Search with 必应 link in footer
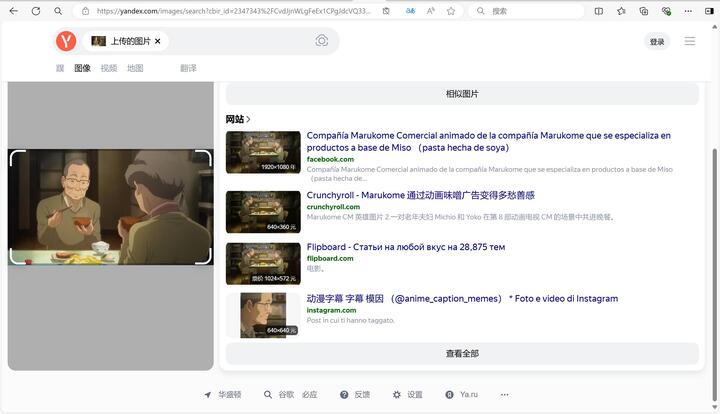Screen dimensions: 720x414 coord(309,395)
